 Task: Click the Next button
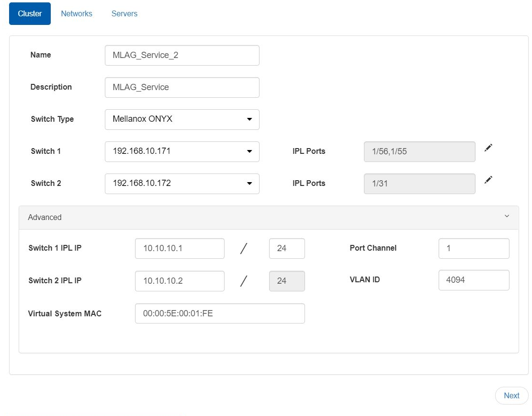coord(511,395)
